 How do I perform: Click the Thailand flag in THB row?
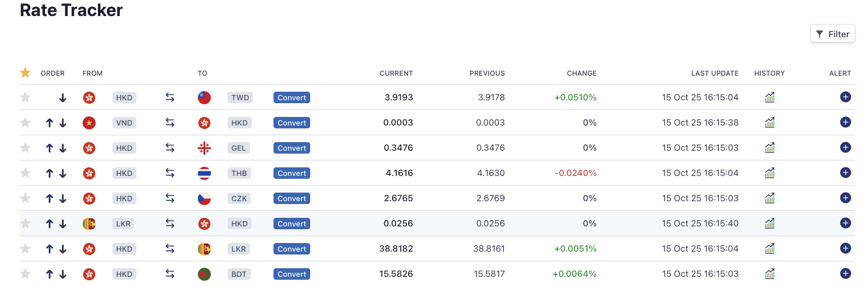tap(204, 173)
